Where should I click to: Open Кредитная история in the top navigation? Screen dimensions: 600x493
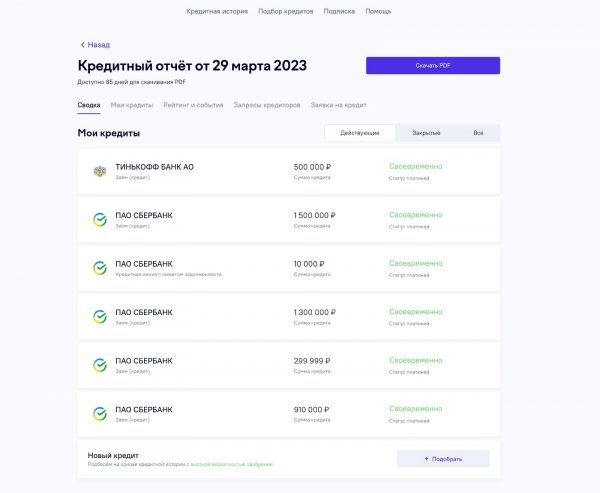click(x=217, y=11)
